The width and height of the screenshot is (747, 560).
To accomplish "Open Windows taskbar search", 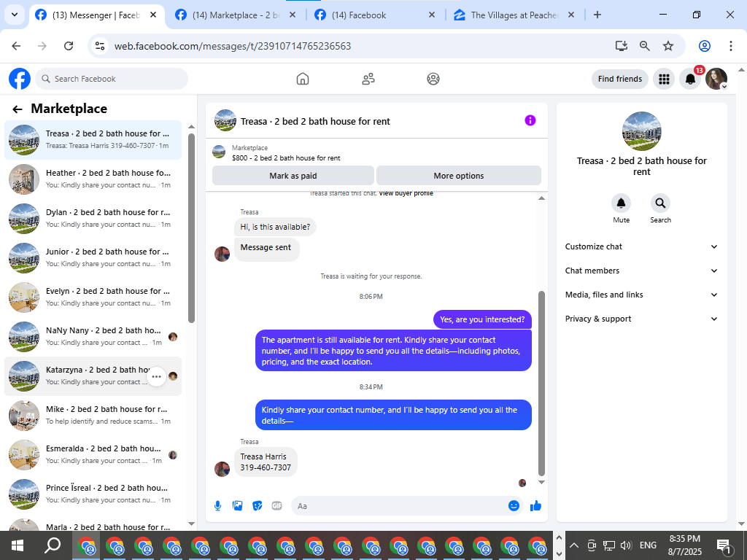I will tap(52, 545).
